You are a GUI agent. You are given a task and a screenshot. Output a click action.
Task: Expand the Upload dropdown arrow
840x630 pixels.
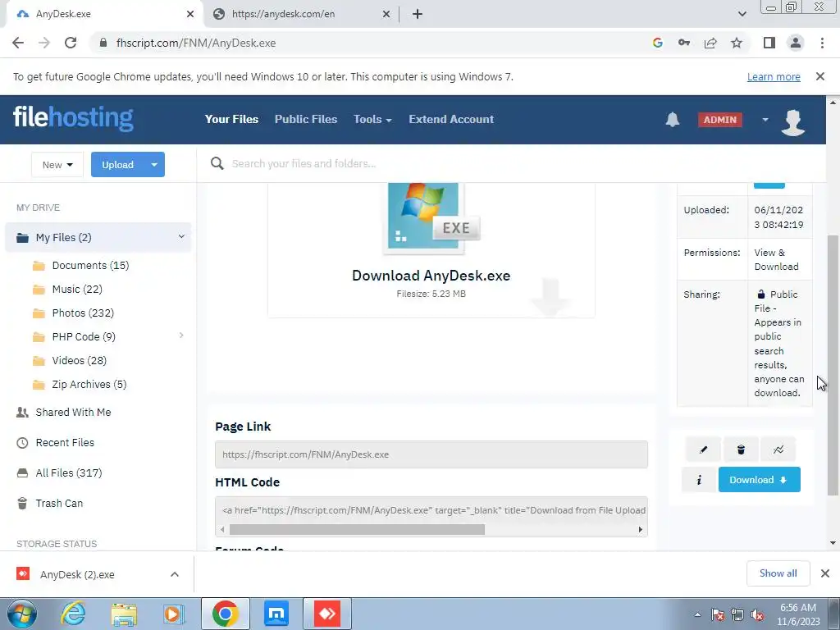click(154, 164)
